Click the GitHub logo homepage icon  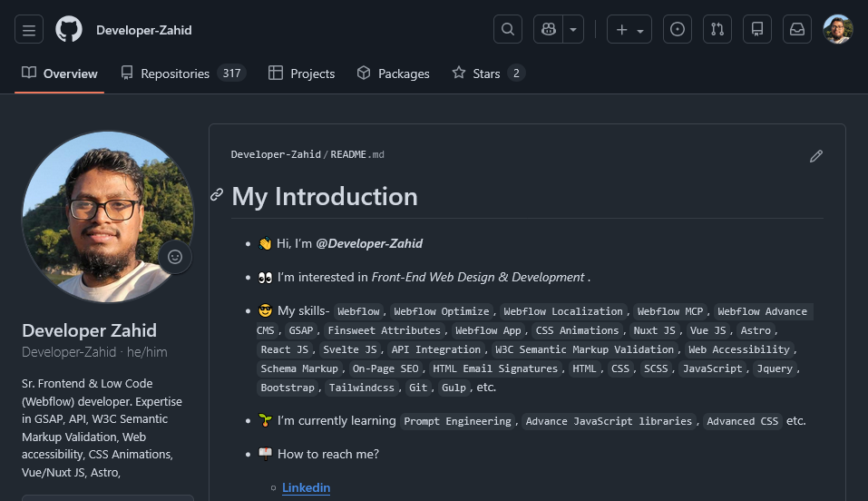[x=69, y=30]
